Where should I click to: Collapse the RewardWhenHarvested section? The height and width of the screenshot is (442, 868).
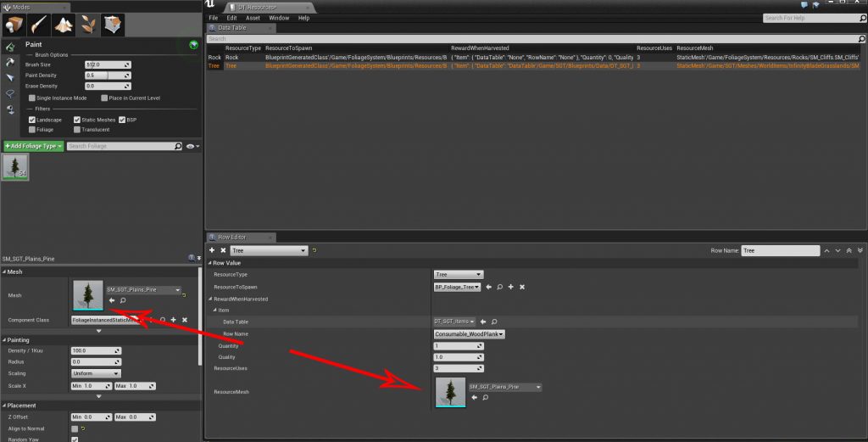[x=209, y=299]
